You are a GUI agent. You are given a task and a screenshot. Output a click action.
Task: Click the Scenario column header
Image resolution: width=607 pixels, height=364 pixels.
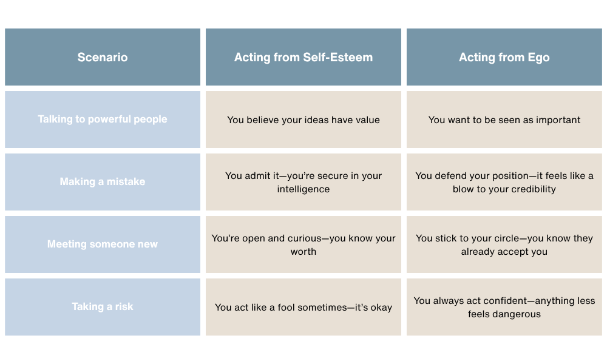[x=103, y=57]
